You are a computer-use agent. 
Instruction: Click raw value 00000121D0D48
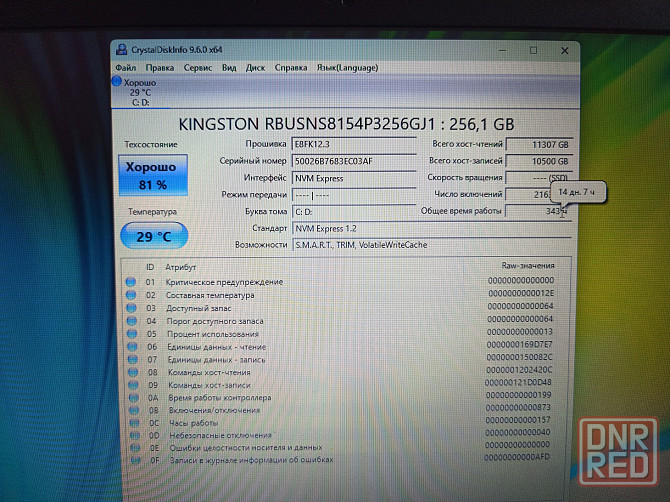point(518,382)
